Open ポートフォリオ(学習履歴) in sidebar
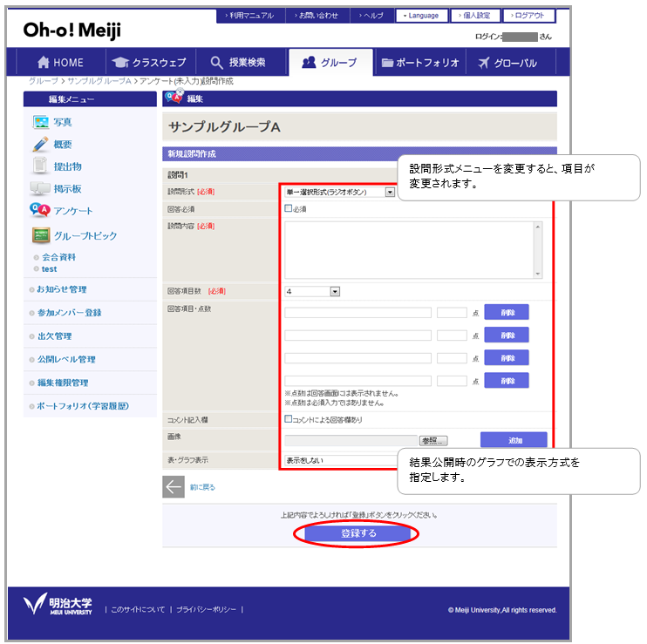647x644 pixels. coord(83,406)
